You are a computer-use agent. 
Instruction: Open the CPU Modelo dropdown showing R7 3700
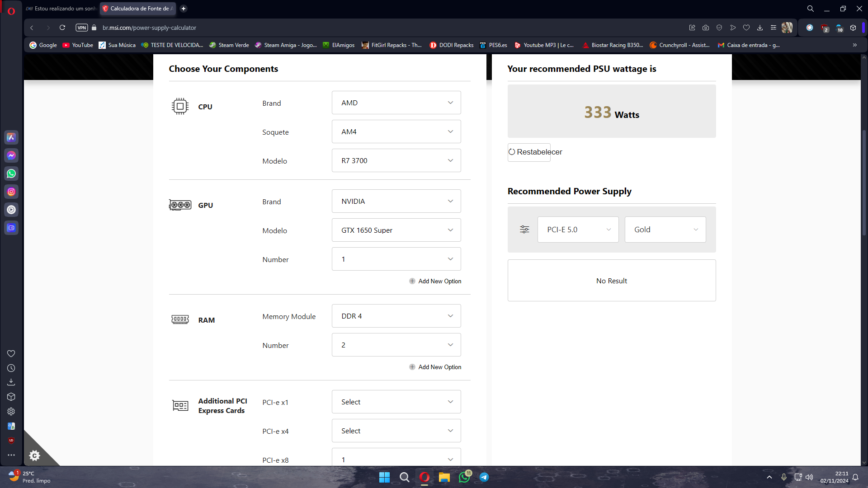pos(396,160)
